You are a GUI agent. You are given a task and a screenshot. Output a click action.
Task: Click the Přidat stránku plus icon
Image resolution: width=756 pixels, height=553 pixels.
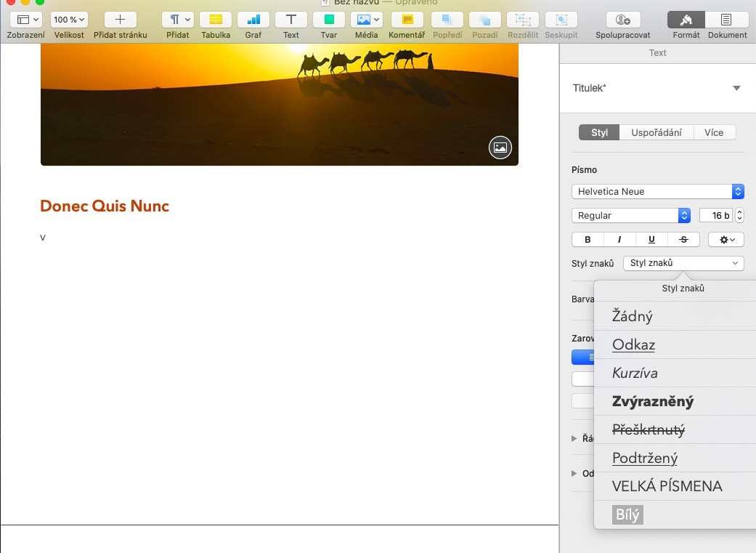tap(120, 20)
